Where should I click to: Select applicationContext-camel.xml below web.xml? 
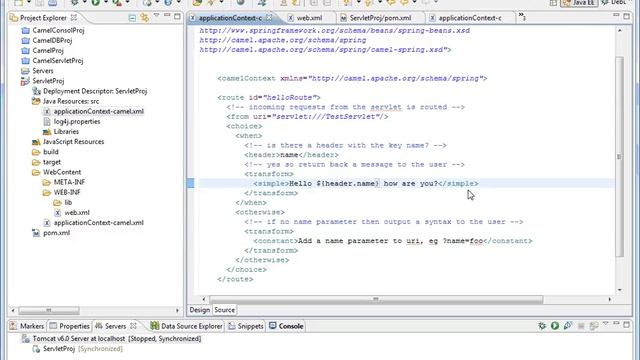[98, 223]
